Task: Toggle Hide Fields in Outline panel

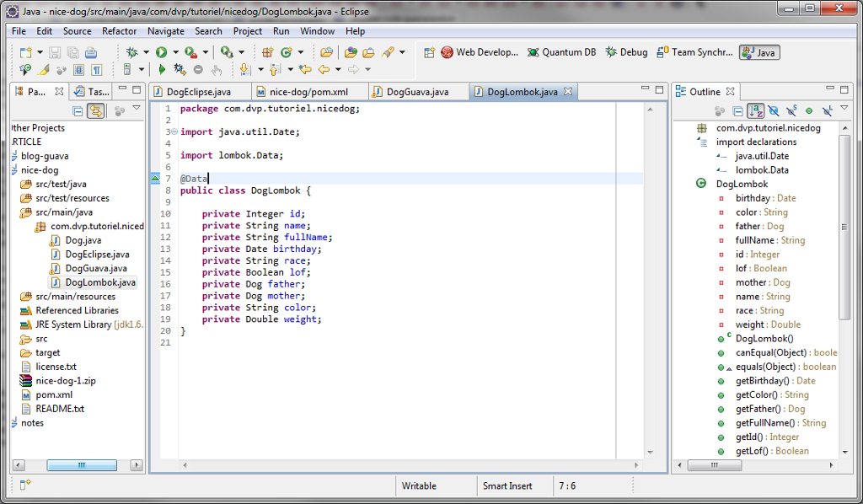Action: 774,110
